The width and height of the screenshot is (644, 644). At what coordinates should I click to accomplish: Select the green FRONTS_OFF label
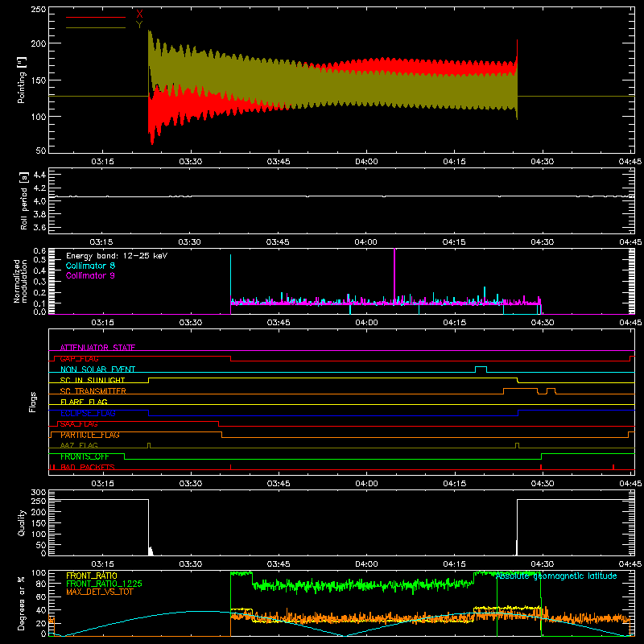pyautogui.click(x=85, y=456)
